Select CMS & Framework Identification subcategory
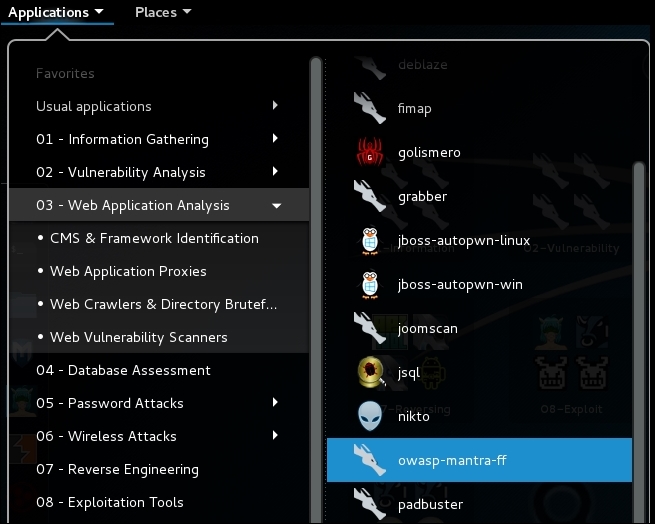This screenshot has height=524, width=655. pyautogui.click(x=159, y=238)
